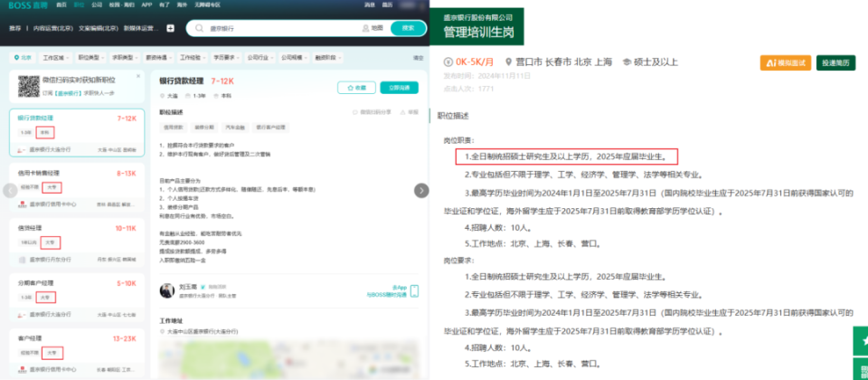Open the APP nav item
This screenshot has height=380, width=868.
point(146,5)
